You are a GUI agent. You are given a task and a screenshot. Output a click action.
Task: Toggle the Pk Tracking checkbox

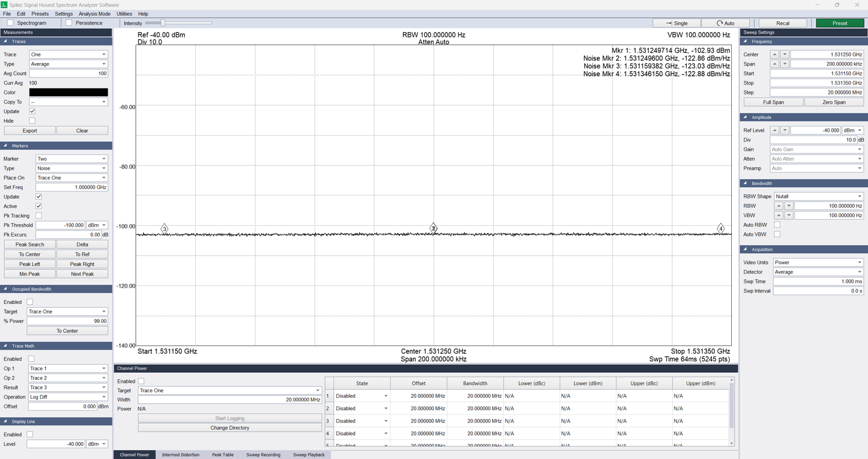point(39,216)
